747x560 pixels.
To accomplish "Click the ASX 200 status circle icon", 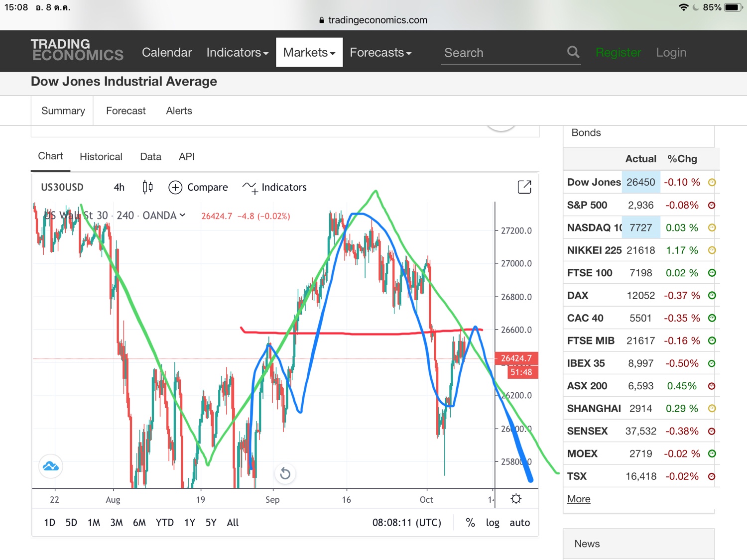I will pos(712,386).
